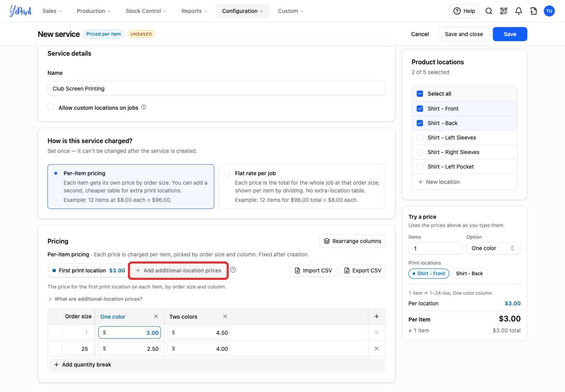Open the Sales menu
Viewport: 565px width, 392px height.
pyautogui.click(x=53, y=11)
